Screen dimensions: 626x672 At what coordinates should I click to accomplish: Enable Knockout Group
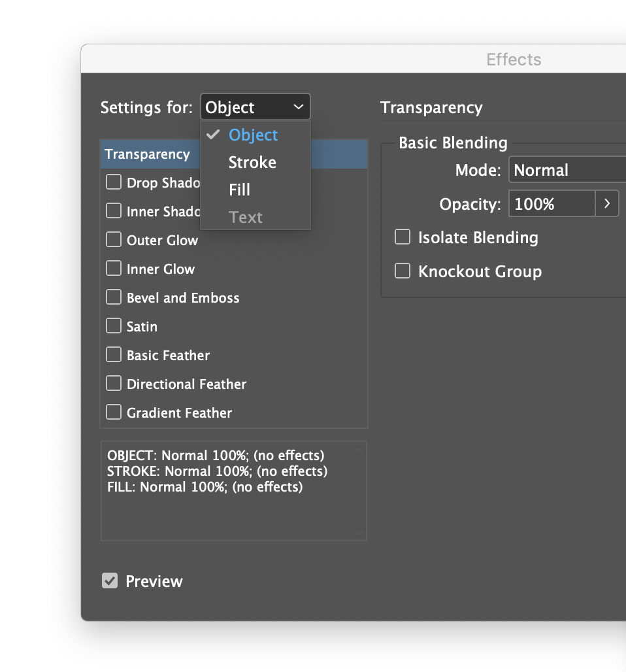click(402, 271)
